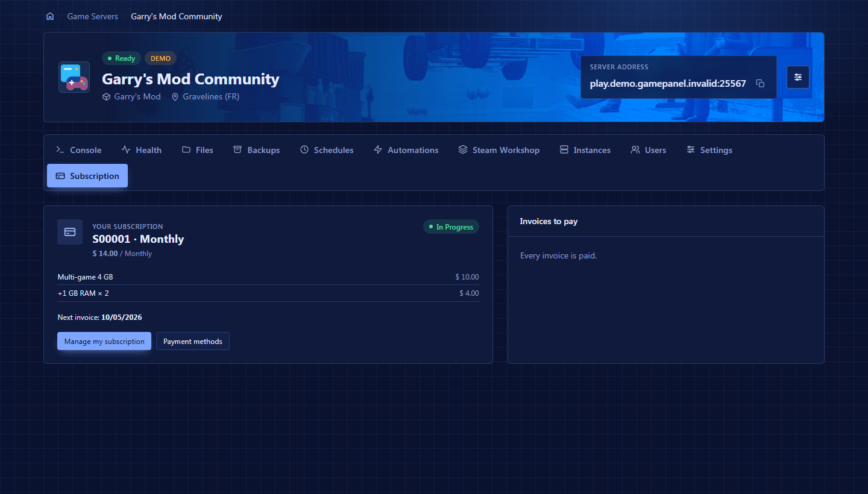Select the Subscription tab
This screenshot has width=868, height=494.
click(87, 176)
